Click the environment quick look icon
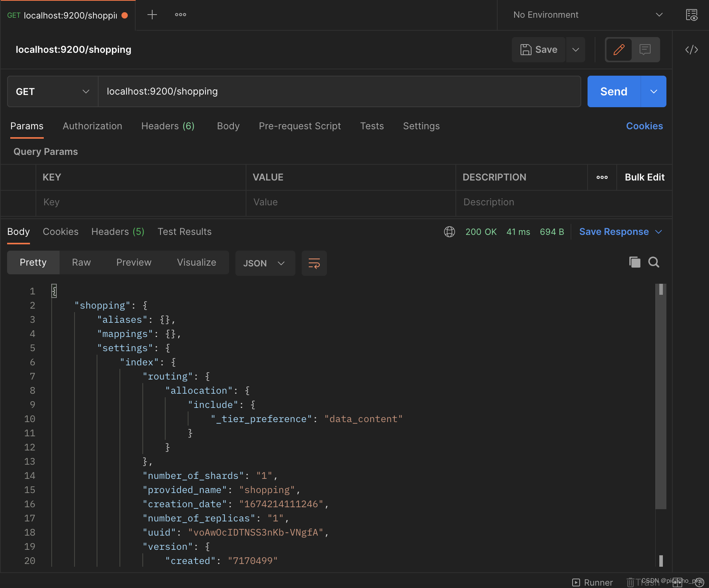Viewport: 709px width, 588px height. [692, 15]
